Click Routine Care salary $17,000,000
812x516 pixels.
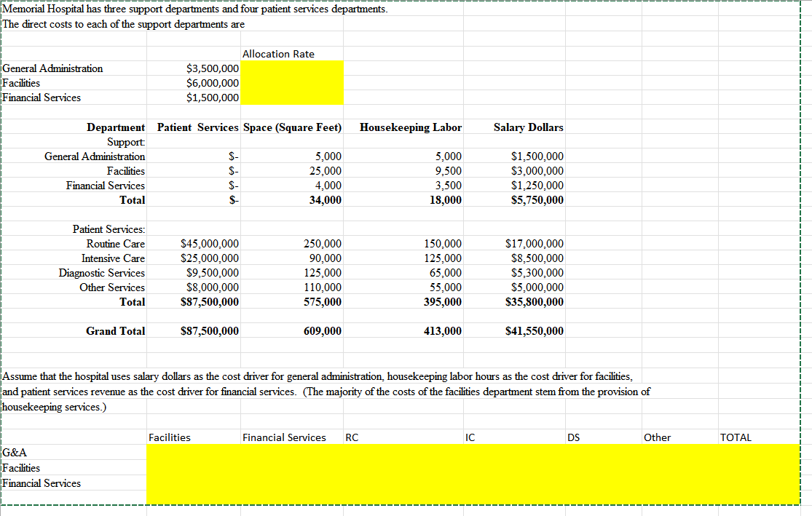(535, 243)
